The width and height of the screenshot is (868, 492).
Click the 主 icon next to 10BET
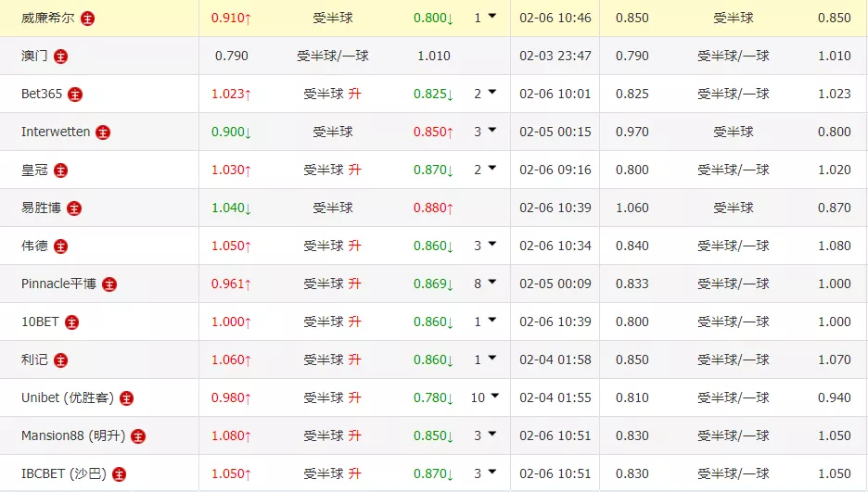point(71,322)
